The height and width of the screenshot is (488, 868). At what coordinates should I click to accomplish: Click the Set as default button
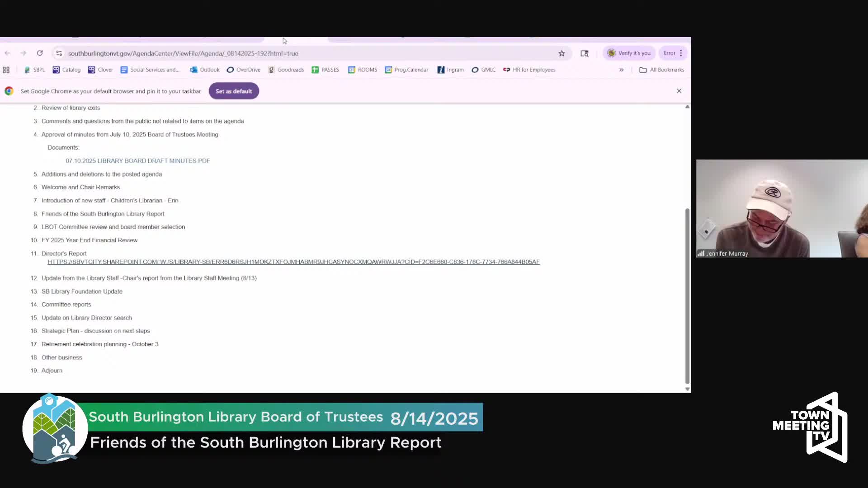coord(234,91)
